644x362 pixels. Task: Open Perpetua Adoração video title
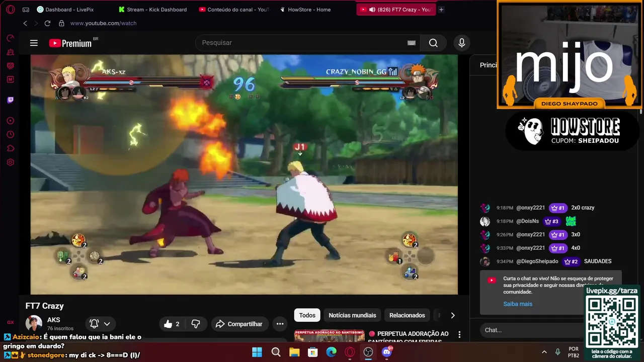pyautogui.click(x=408, y=337)
